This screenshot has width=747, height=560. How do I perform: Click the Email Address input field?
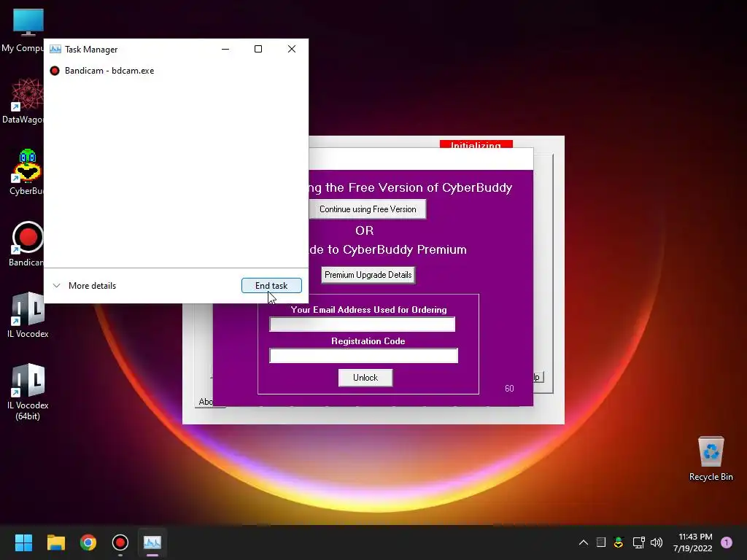coord(362,324)
